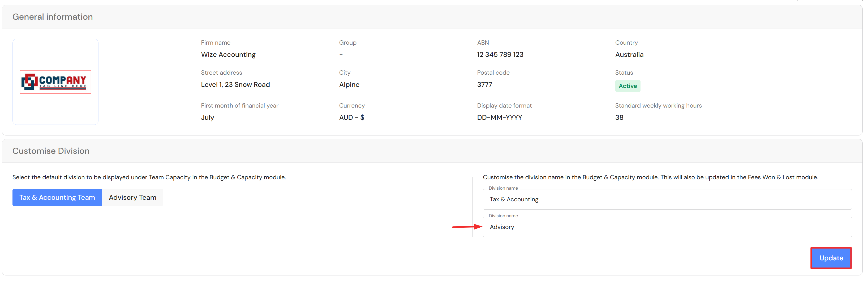Screen dimensions: 868x285
Task: Click the ABN number 12 345 789 123
Action: [500, 55]
